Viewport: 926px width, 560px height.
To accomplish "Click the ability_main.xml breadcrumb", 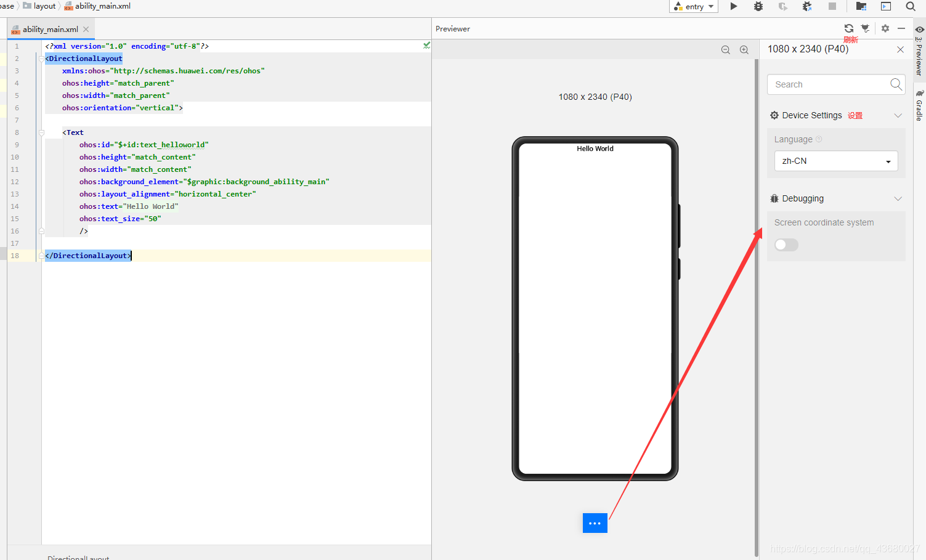I will click(97, 6).
